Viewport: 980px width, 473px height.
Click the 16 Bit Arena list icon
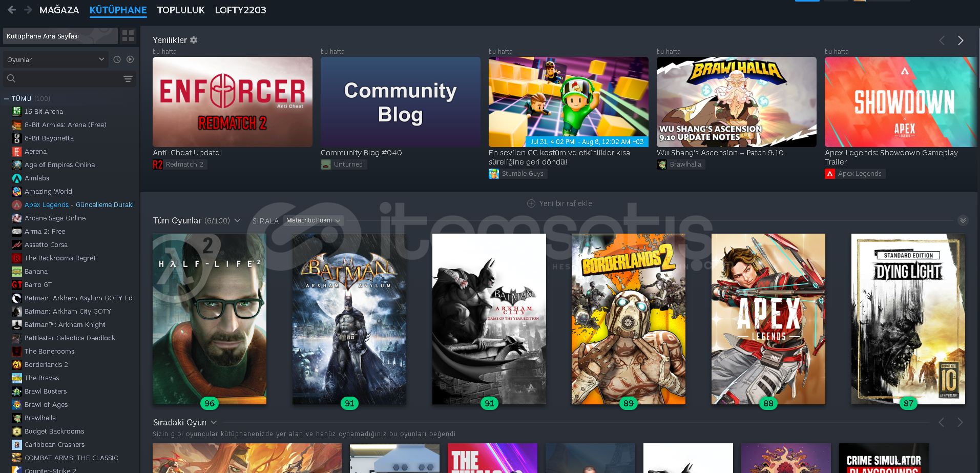[16, 111]
